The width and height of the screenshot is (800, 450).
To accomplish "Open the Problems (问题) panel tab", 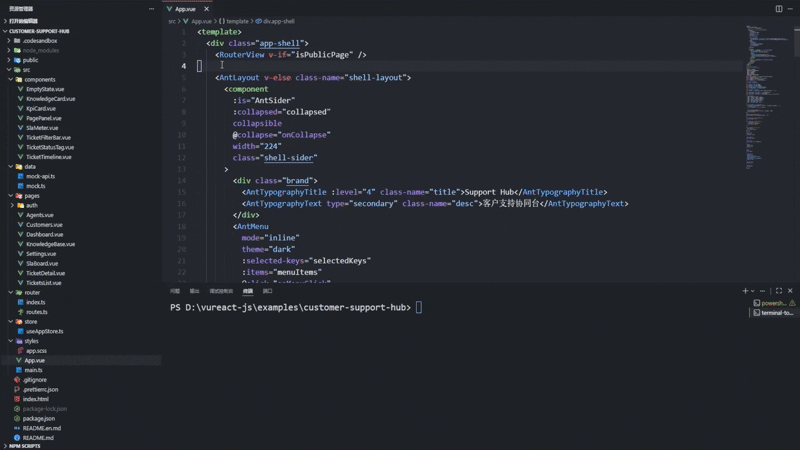I will (x=175, y=291).
